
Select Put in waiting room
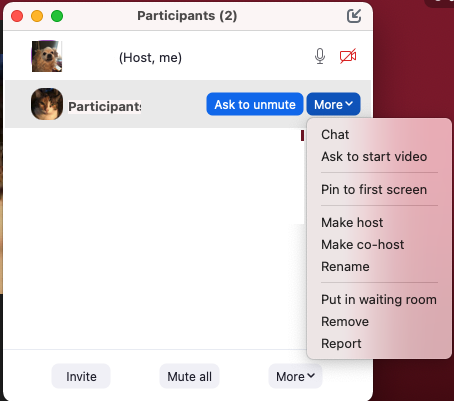point(379,299)
